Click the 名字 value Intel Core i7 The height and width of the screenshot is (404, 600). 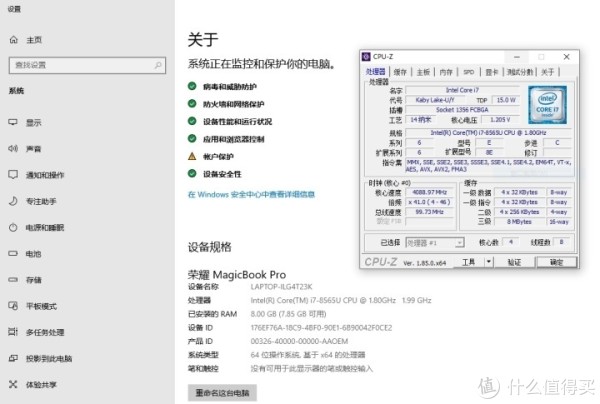pos(462,90)
